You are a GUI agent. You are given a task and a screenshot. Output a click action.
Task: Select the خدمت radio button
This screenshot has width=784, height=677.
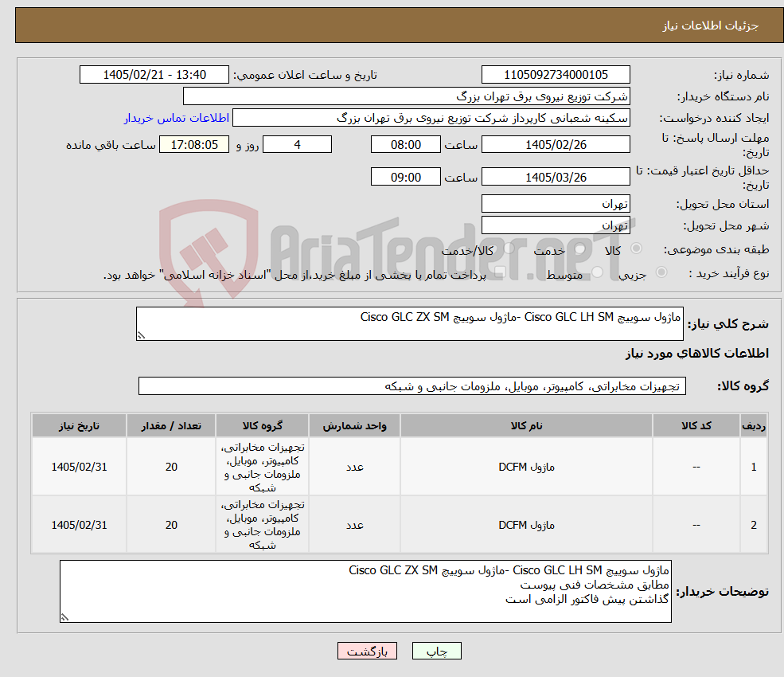coord(580,248)
